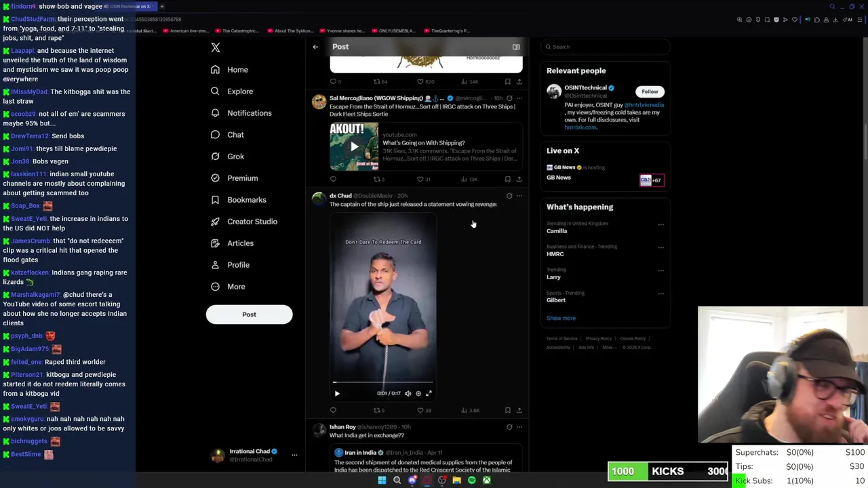The height and width of the screenshot is (488, 868).
Task: Open Privacy Policy footer link
Action: pyautogui.click(x=599, y=338)
